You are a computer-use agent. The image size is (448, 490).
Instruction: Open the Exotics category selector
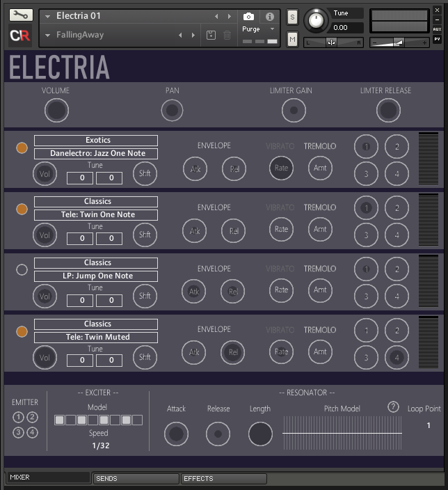pyautogui.click(x=96, y=141)
